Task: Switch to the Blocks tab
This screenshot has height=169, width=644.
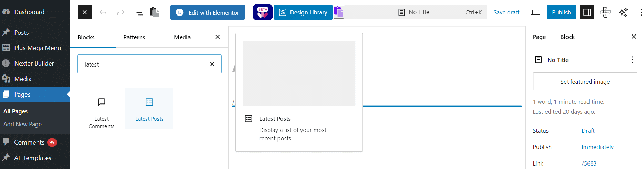Action: pos(86,37)
